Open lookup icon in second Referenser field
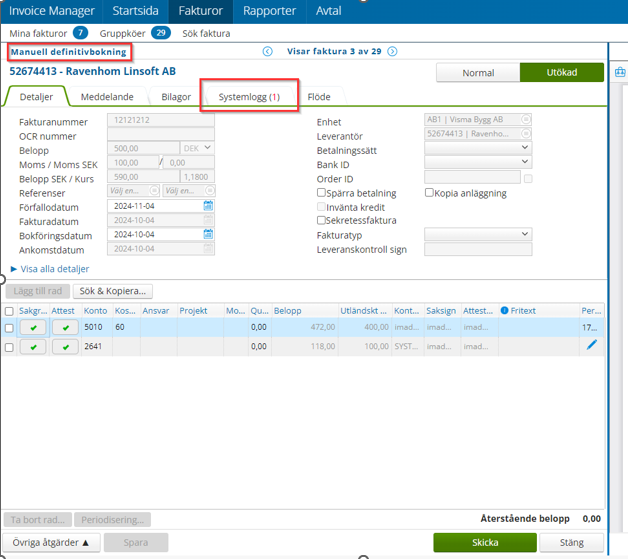Viewport: 628px width, 559px height. click(x=210, y=190)
